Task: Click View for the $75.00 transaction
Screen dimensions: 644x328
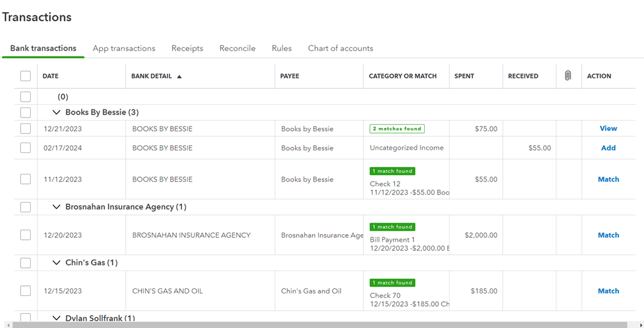Action: coord(608,129)
